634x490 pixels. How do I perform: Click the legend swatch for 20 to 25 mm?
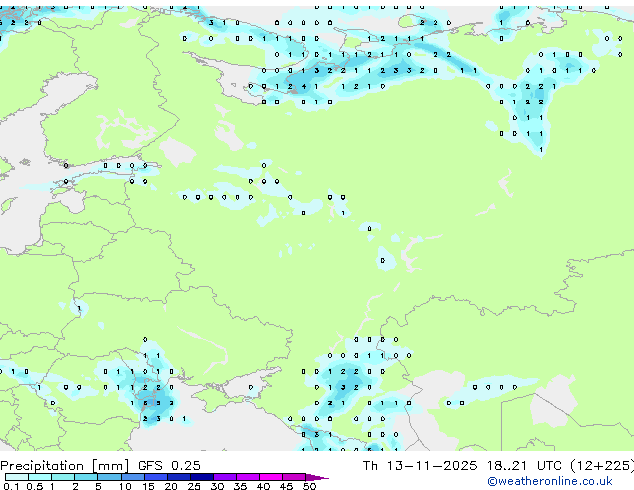(178, 477)
